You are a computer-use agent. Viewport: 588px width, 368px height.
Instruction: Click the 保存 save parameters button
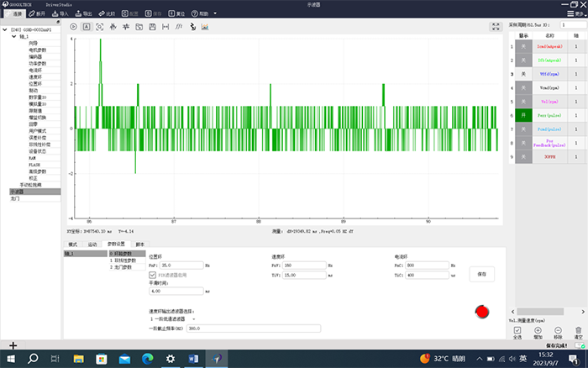point(481,273)
